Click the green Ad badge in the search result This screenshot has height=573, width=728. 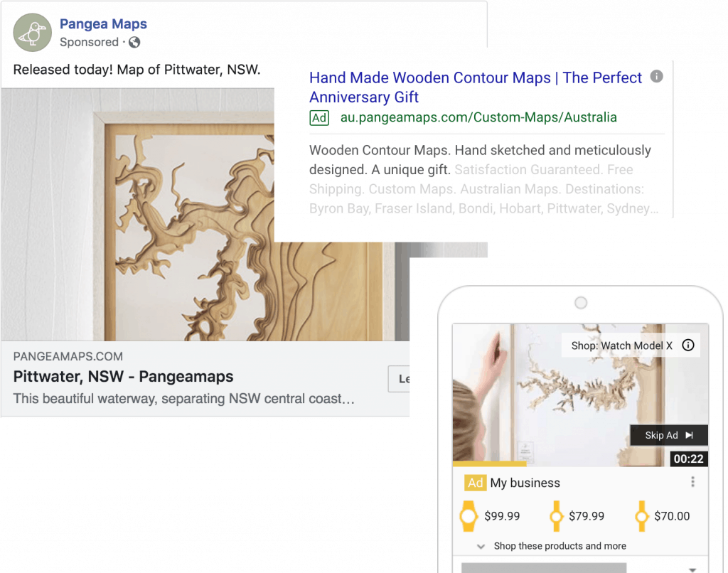pos(319,118)
